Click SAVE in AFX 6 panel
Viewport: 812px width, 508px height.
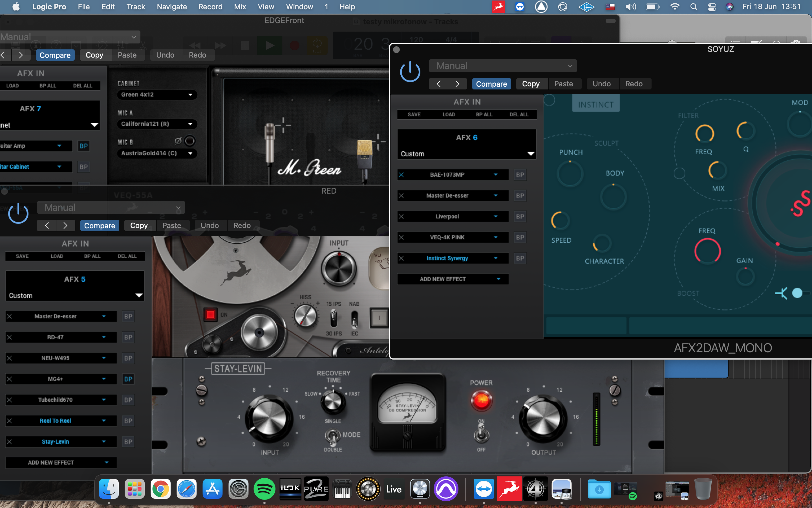click(x=414, y=115)
